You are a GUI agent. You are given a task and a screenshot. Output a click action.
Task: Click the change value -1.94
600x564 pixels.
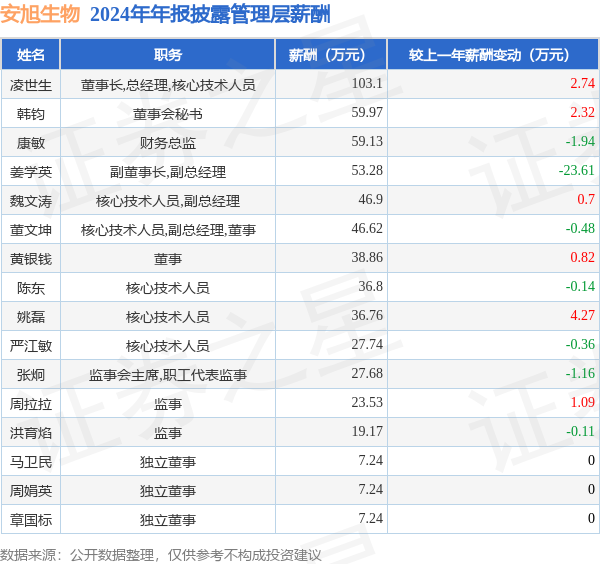tap(580, 142)
